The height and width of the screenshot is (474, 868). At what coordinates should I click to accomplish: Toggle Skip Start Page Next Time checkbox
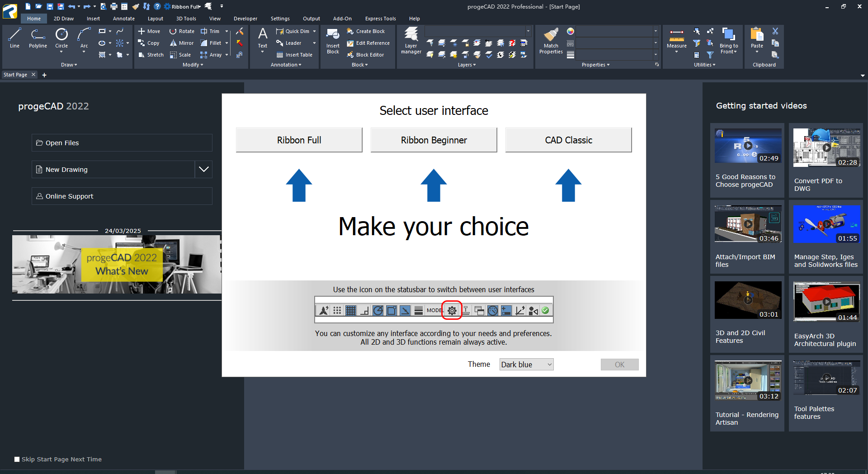[x=17, y=459]
